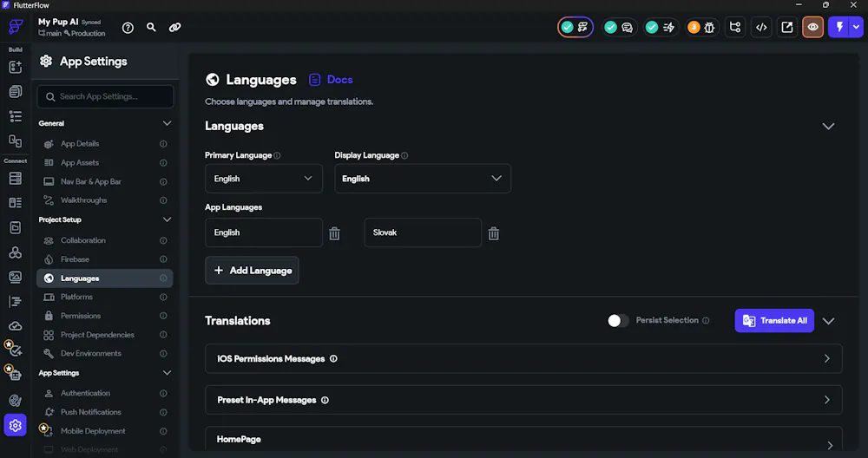
Task: Open Collaboration settings
Action: 105,240
